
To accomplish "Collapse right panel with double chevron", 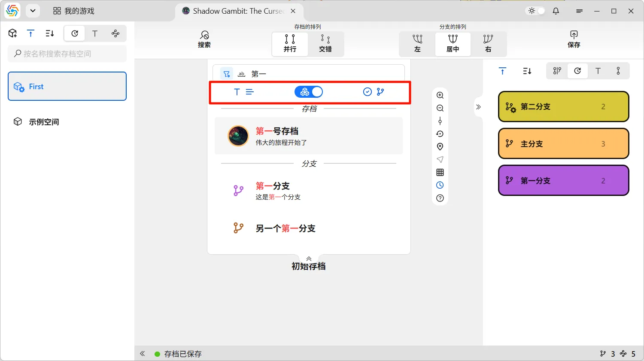I will tap(478, 107).
